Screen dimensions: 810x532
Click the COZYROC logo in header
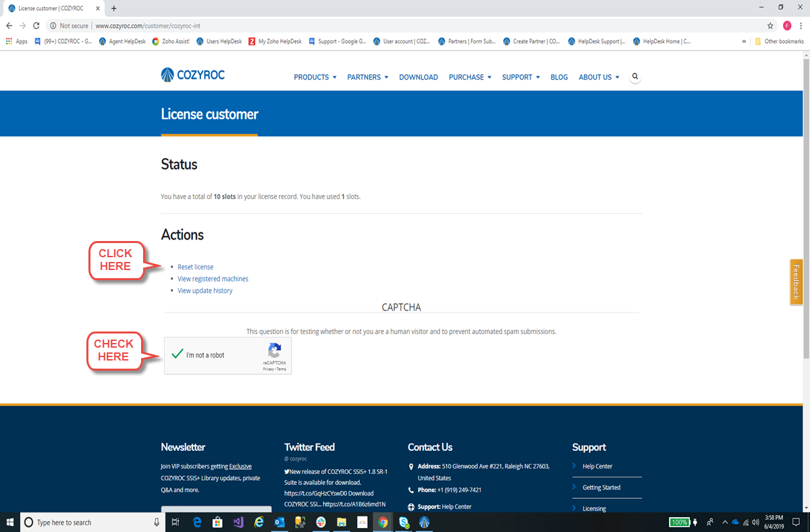coord(193,75)
